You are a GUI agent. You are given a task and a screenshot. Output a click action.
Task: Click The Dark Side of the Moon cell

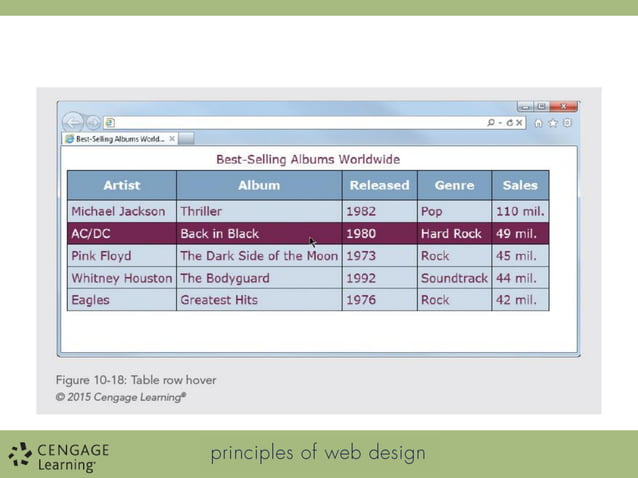click(x=259, y=256)
